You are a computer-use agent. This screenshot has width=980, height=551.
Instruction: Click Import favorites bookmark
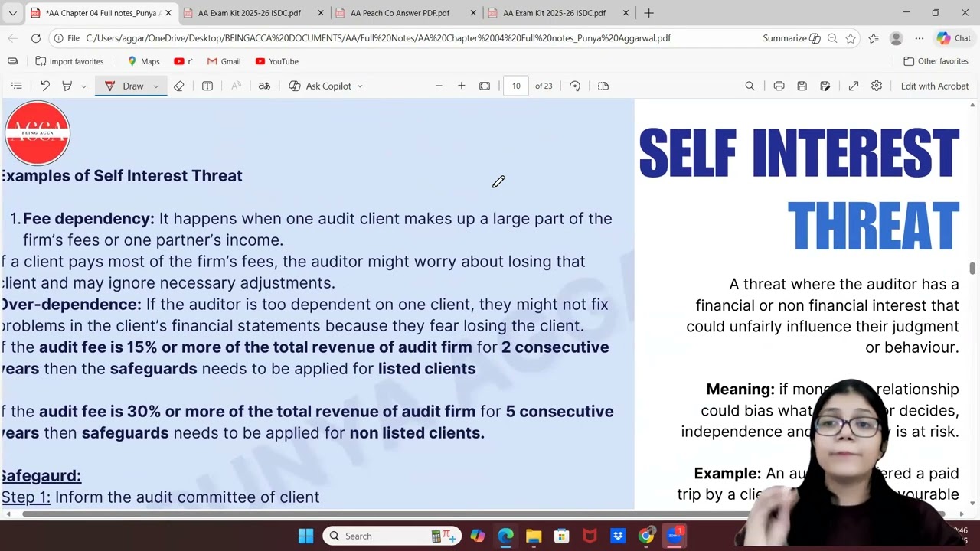pos(69,61)
